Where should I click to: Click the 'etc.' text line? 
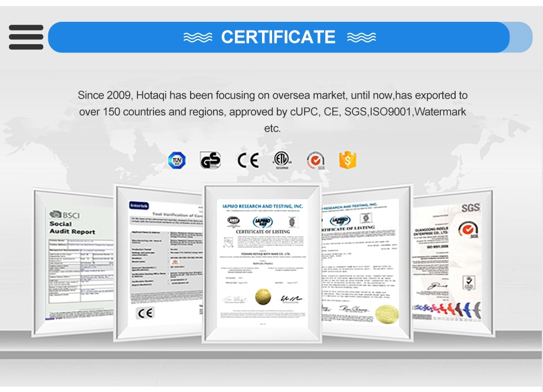[272, 129]
